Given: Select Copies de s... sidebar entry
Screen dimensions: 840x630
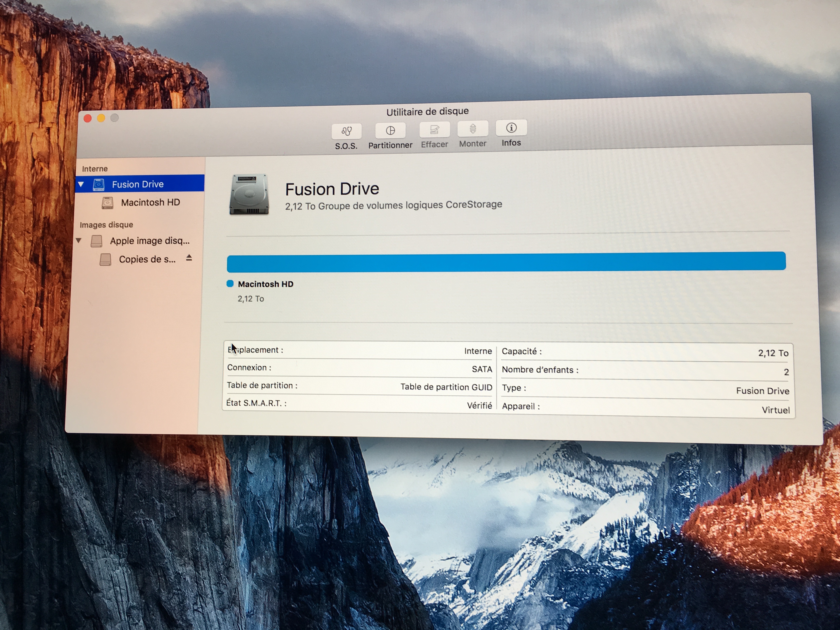Looking at the screenshot, I should [x=147, y=259].
